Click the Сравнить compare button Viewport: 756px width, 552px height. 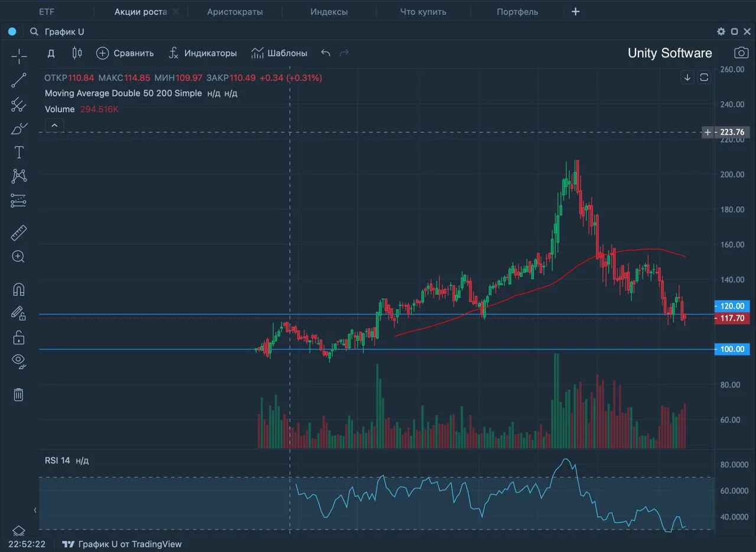point(125,53)
